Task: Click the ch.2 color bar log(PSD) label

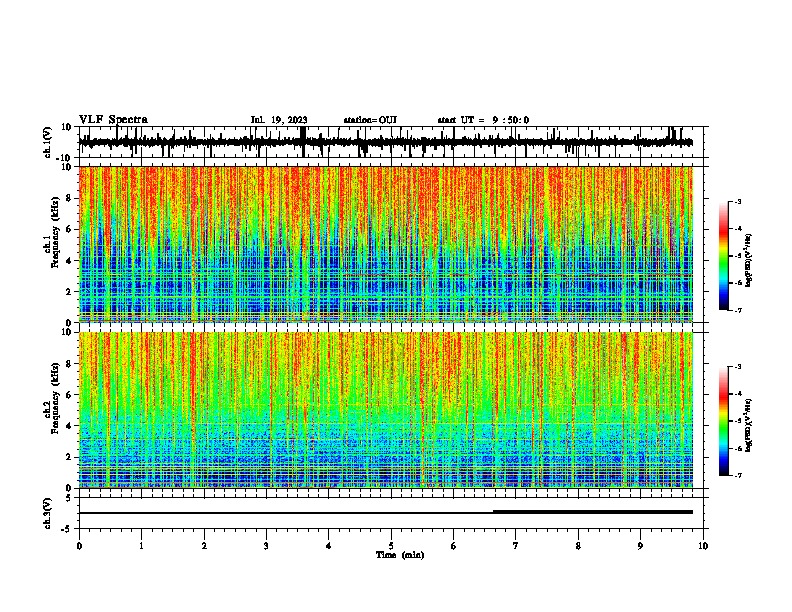Action: pyautogui.click(x=748, y=425)
